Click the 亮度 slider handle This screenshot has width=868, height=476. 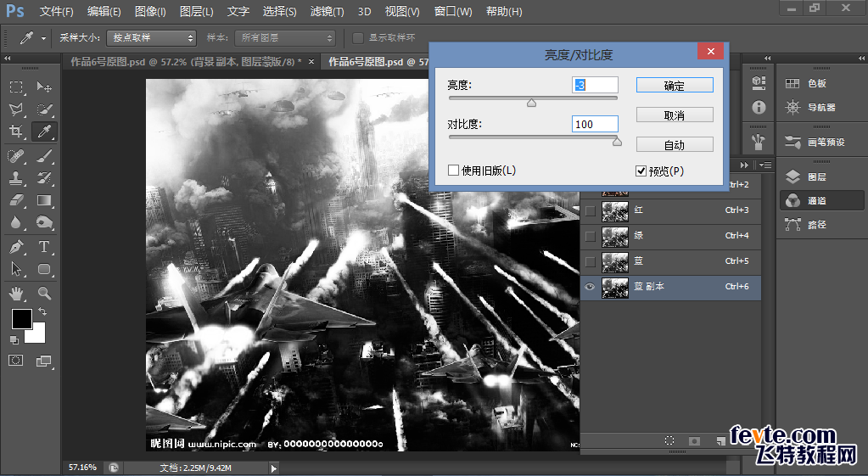[531, 103]
